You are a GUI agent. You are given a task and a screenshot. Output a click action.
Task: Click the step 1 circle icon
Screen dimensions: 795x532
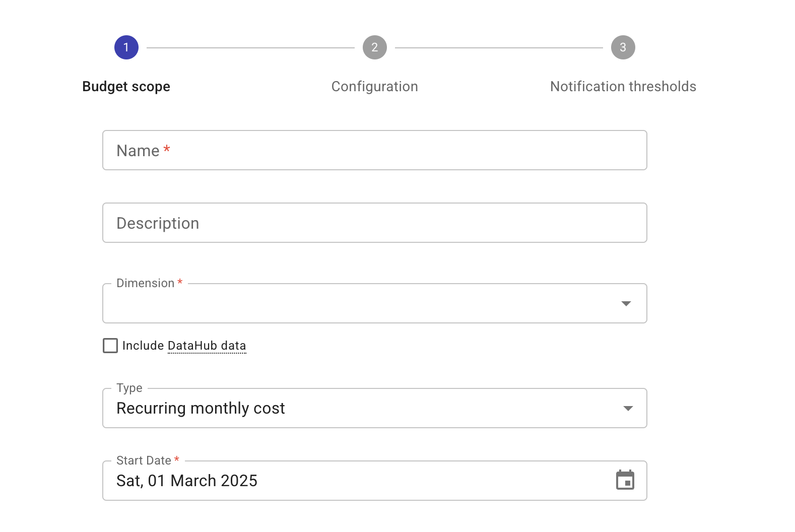126,47
